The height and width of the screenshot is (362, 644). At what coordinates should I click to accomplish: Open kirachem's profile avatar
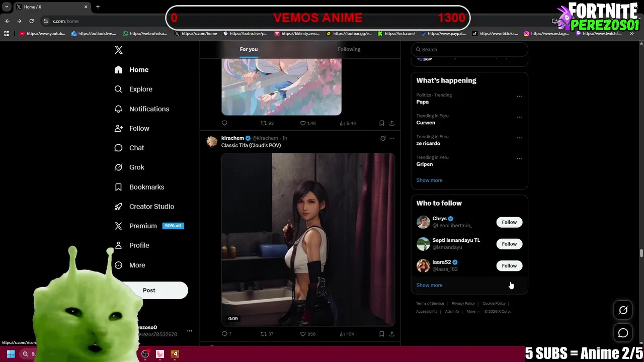[x=212, y=141]
